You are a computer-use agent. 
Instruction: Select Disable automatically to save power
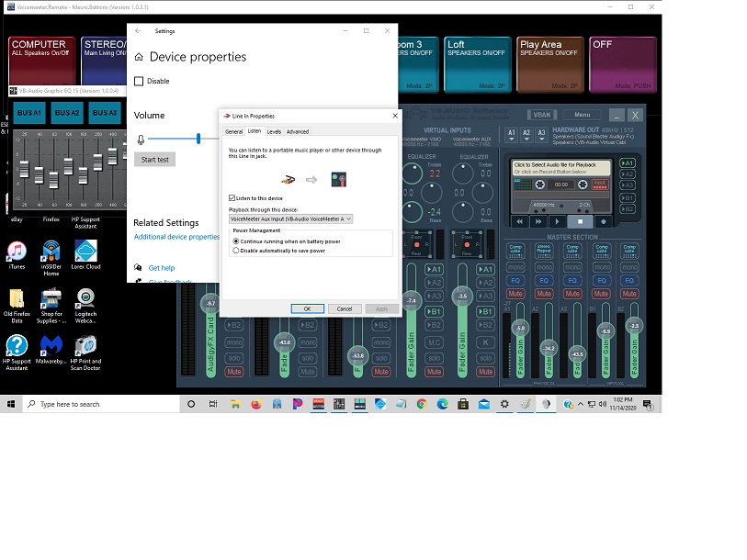236,250
